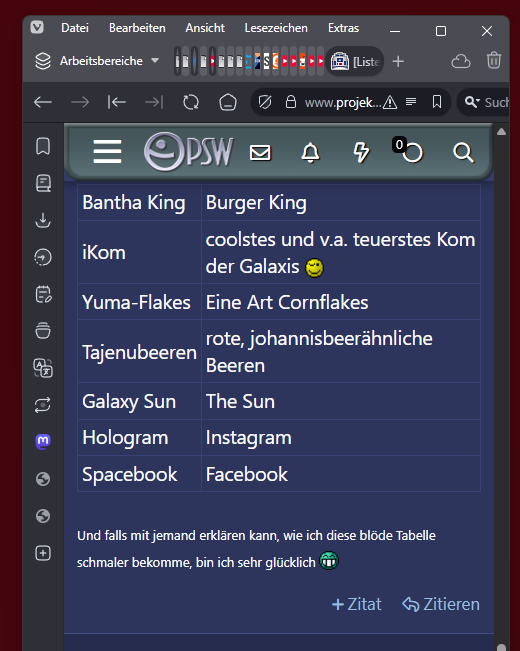The width and height of the screenshot is (520, 651).
Task: Select the 'Instagram' cell
Action: click(341, 438)
